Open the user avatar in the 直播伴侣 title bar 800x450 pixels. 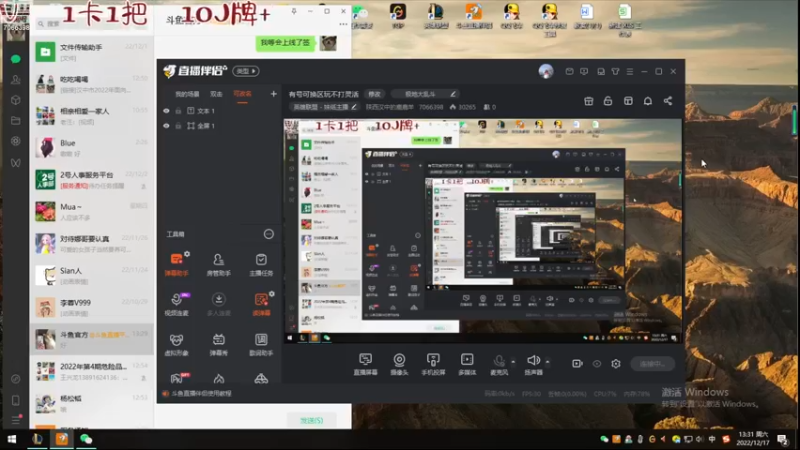coord(545,71)
